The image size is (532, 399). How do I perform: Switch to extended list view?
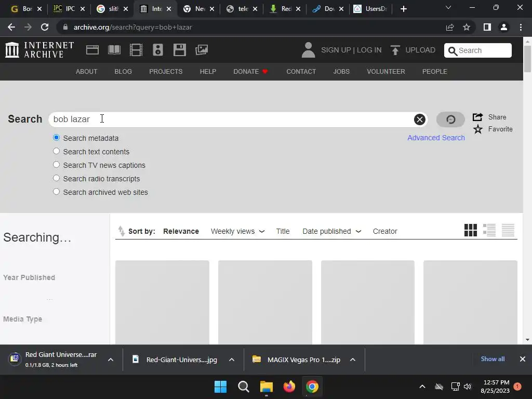click(489, 230)
